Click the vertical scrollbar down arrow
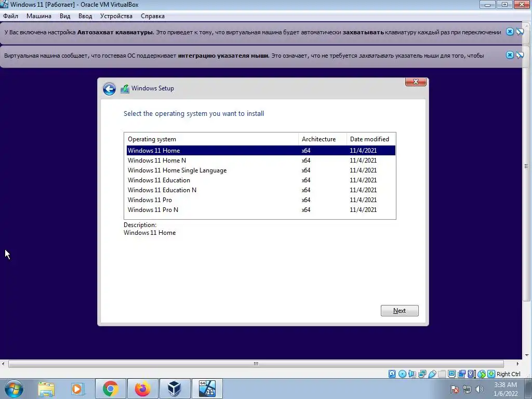The image size is (532, 399). [x=527, y=355]
